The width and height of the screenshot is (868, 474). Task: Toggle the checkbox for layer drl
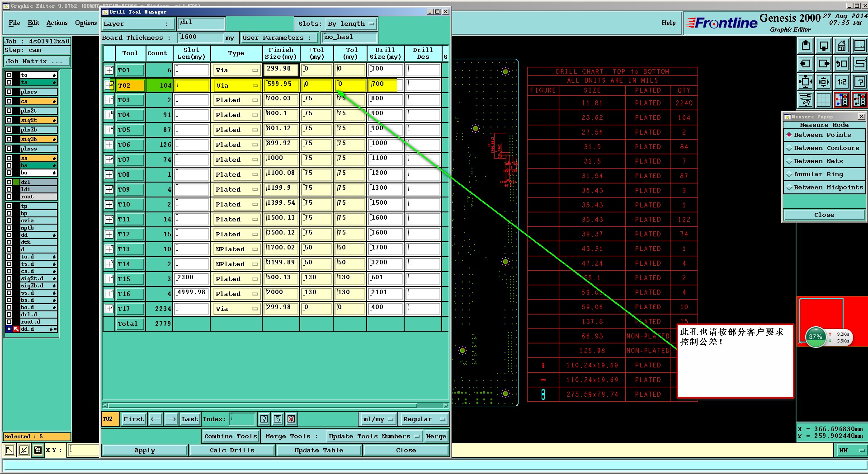(9, 182)
